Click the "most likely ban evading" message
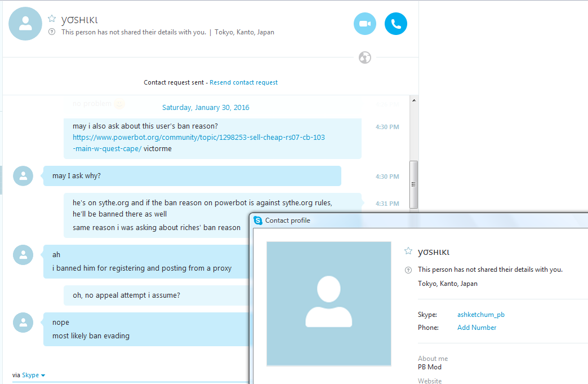 91,336
